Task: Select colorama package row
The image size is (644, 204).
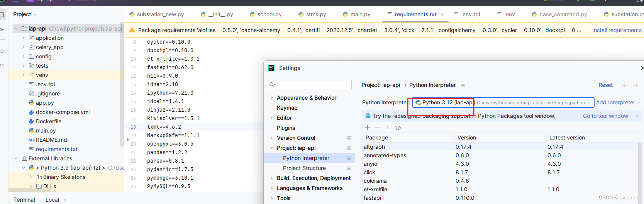Action: coord(500,181)
